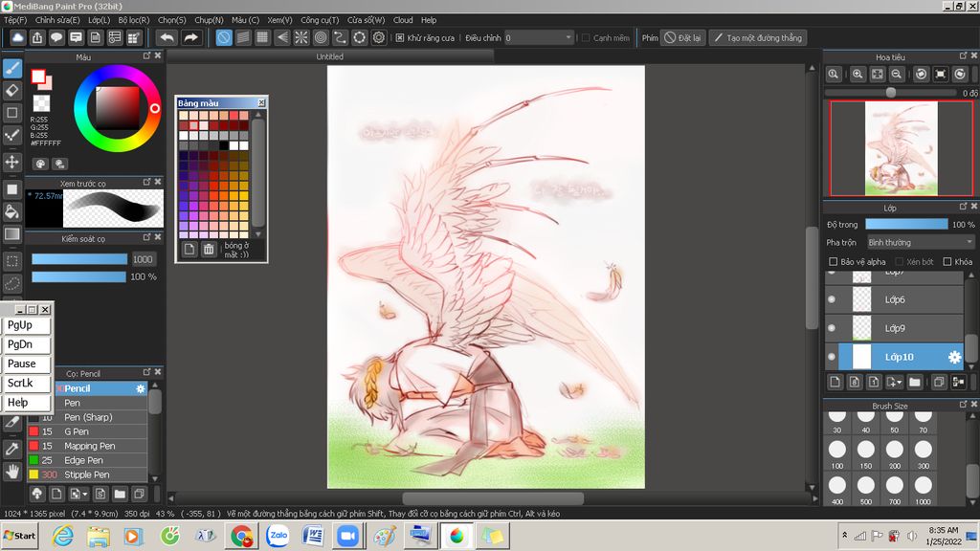This screenshot has height=551, width=980.
Task: Click the Redo arrow in the toolbar
Action: pyautogui.click(x=190, y=37)
